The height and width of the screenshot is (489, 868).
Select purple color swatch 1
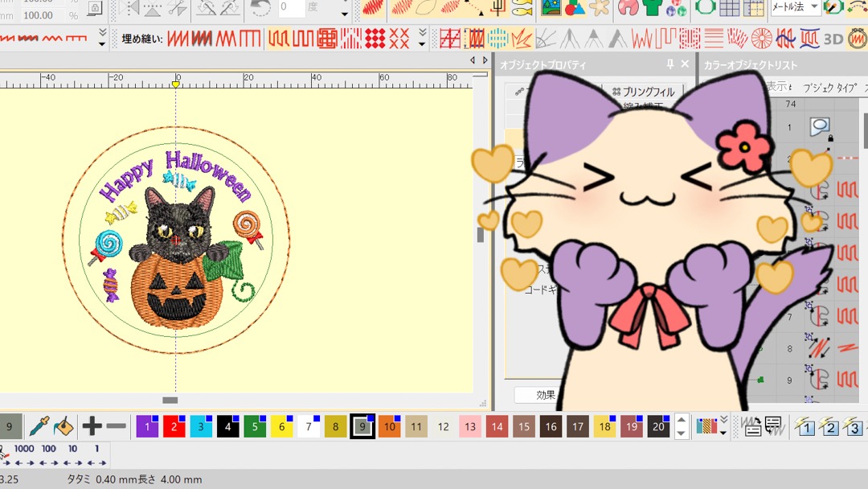click(x=147, y=426)
